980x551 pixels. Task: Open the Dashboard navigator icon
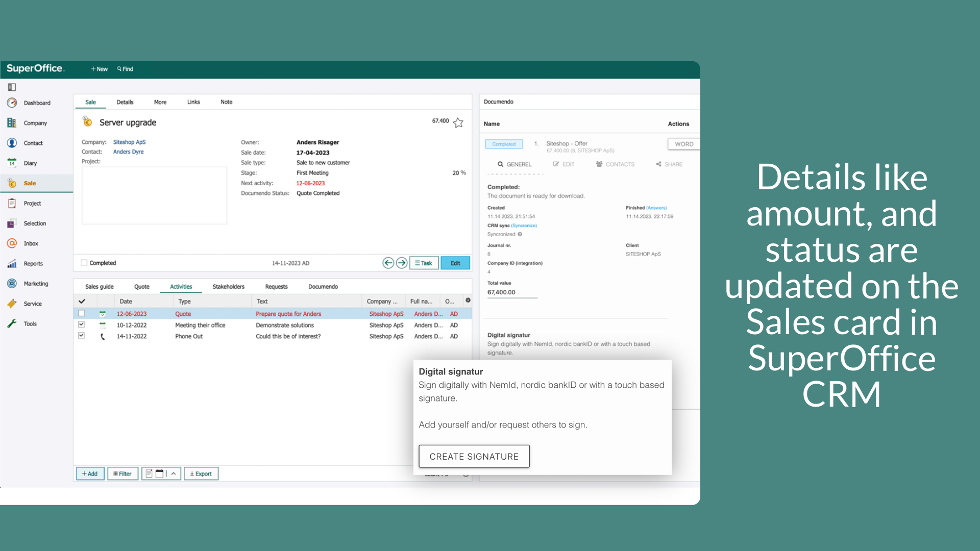(12, 103)
